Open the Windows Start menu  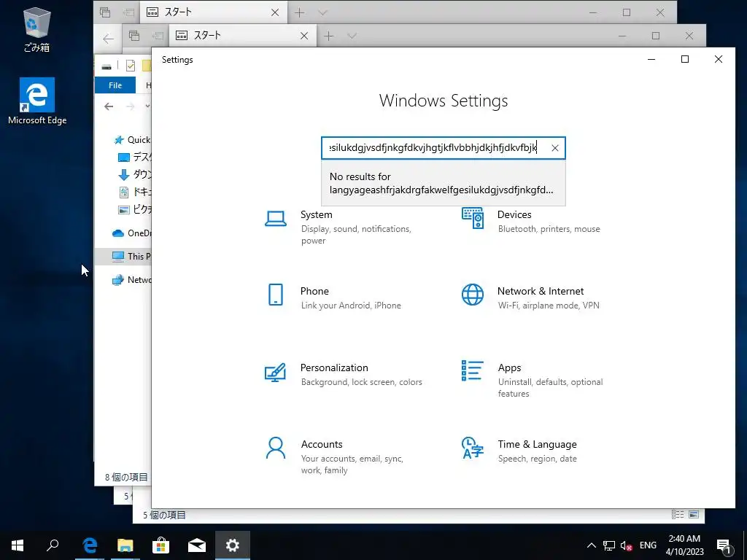pos(18,545)
